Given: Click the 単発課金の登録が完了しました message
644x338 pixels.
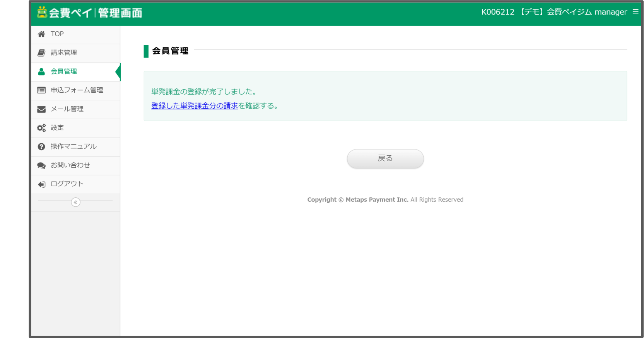Looking at the screenshot, I should (x=204, y=92).
